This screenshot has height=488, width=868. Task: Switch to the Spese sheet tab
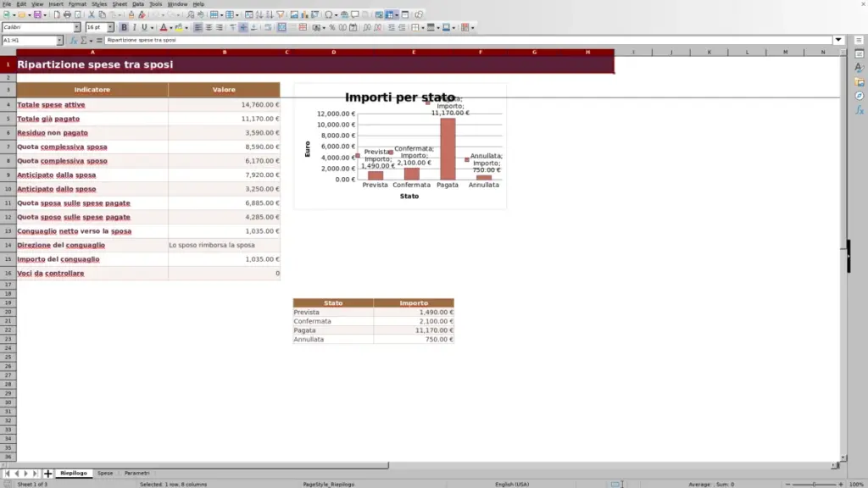tap(105, 473)
